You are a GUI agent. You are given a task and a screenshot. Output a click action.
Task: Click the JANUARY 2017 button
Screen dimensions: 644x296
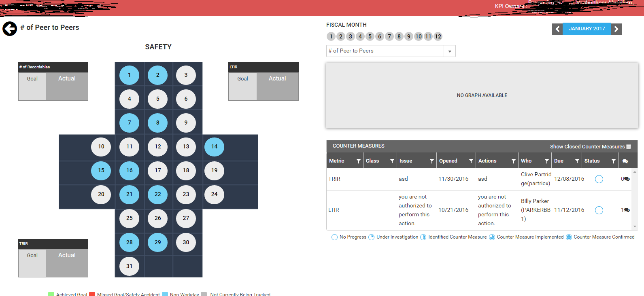(587, 29)
